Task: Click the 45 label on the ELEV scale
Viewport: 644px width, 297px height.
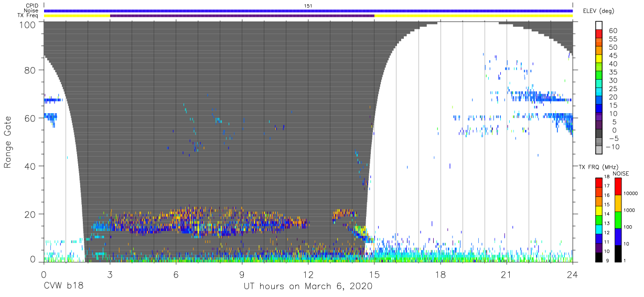Action: [614, 56]
